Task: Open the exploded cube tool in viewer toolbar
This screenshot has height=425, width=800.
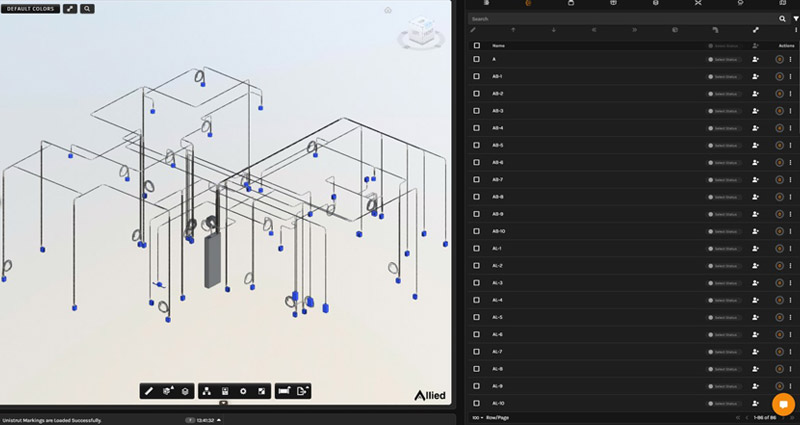Action: tap(167, 391)
